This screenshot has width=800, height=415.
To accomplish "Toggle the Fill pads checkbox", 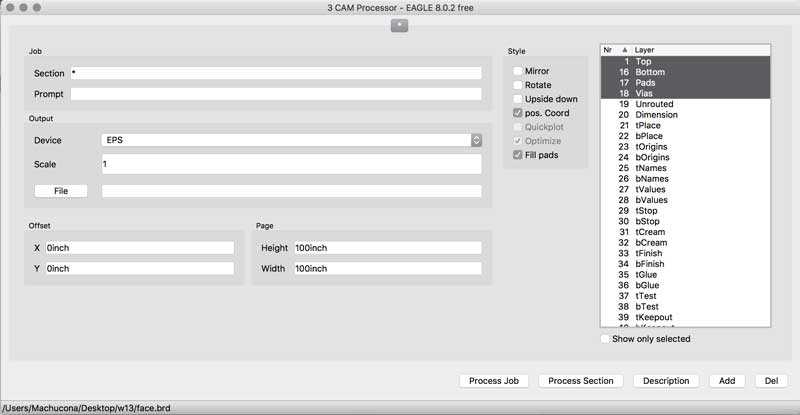I will tap(518, 155).
